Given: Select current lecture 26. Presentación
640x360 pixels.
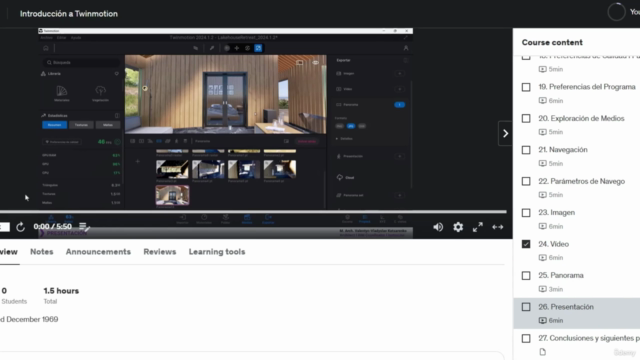Looking at the screenshot, I should 566,307.
